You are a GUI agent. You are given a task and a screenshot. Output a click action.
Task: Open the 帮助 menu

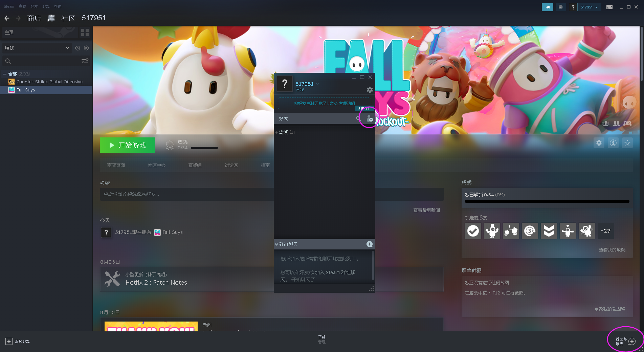58,6
